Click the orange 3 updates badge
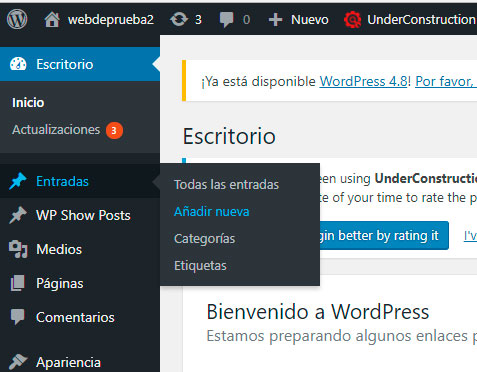The image size is (477, 372). (x=114, y=130)
